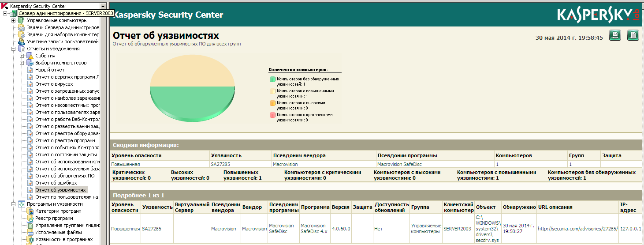
Task: Click the Задачи для наборов компьютеров icon
Action: [21, 34]
